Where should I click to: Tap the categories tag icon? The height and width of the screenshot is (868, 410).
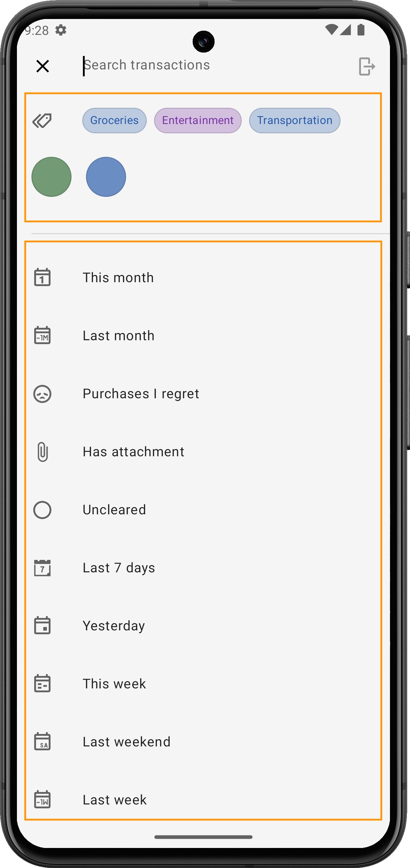pos(42,121)
